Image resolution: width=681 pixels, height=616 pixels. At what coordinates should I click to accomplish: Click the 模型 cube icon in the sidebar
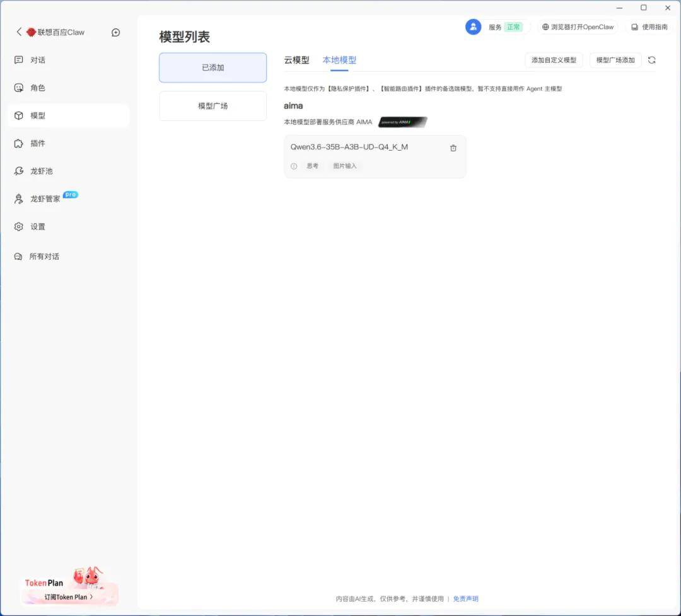click(x=19, y=115)
